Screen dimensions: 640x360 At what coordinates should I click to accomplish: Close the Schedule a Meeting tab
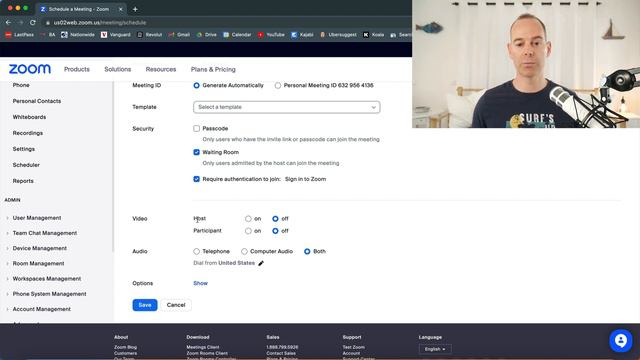click(120, 9)
